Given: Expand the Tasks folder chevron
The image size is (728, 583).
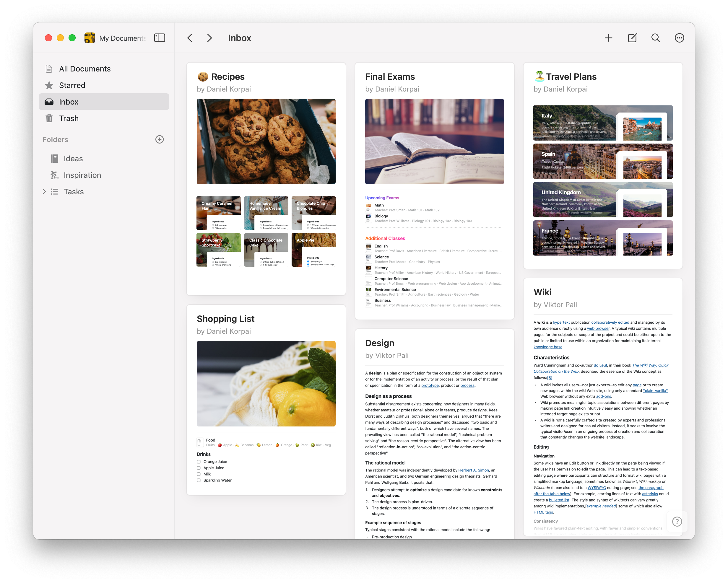Looking at the screenshot, I should (x=44, y=192).
